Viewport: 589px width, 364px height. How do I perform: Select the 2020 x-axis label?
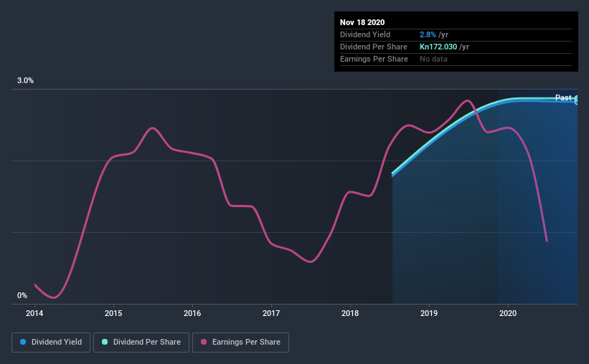[x=508, y=313]
